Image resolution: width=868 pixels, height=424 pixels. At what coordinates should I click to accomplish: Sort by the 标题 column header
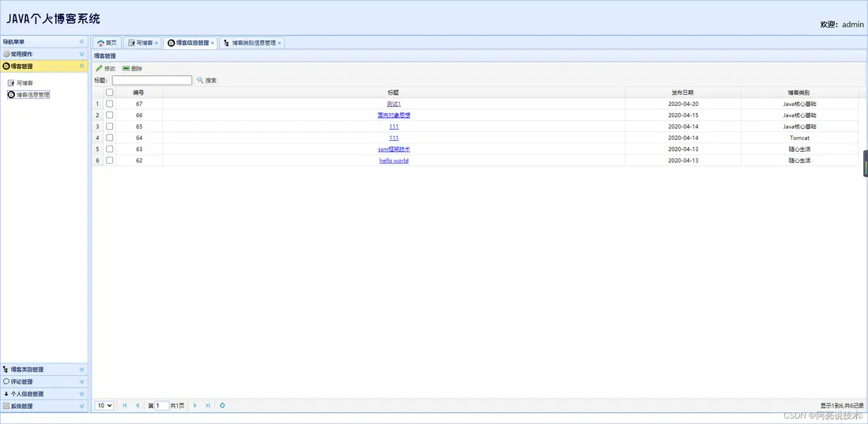coord(394,93)
